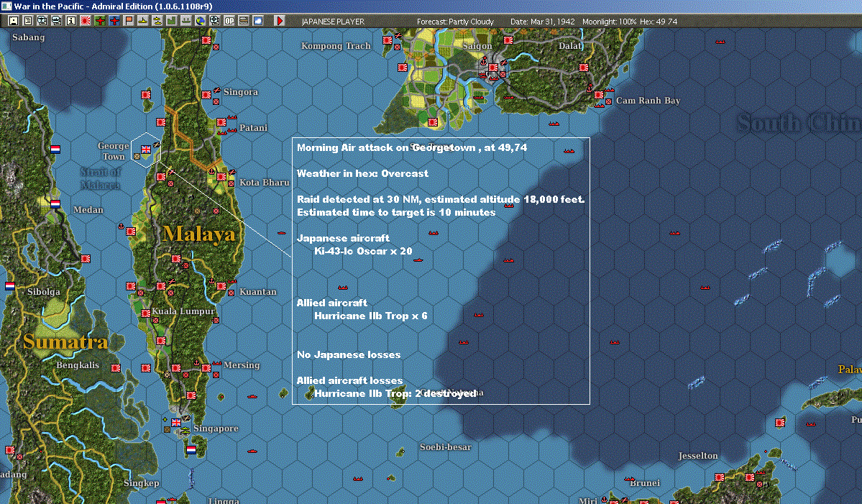Select the Dutch flag base near Medan

55,204
